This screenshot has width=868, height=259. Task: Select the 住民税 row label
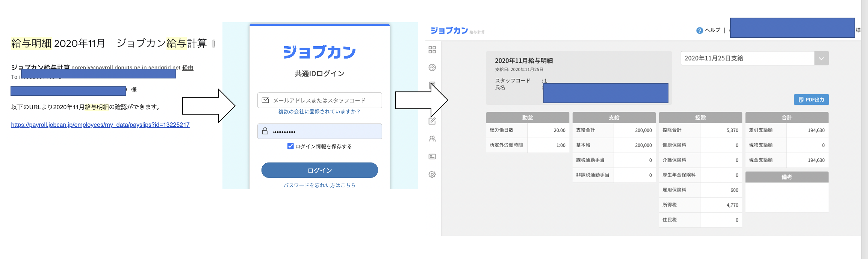coord(670,220)
